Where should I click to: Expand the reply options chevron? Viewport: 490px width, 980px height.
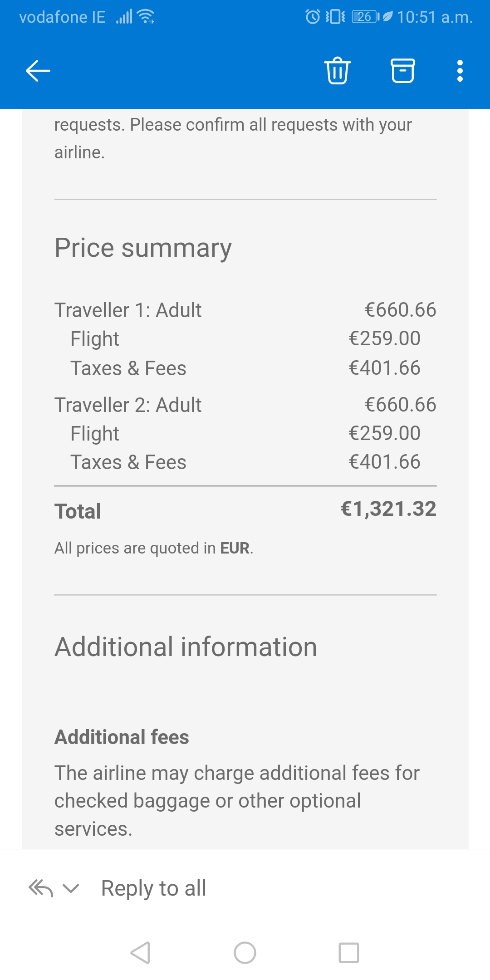(71, 888)
